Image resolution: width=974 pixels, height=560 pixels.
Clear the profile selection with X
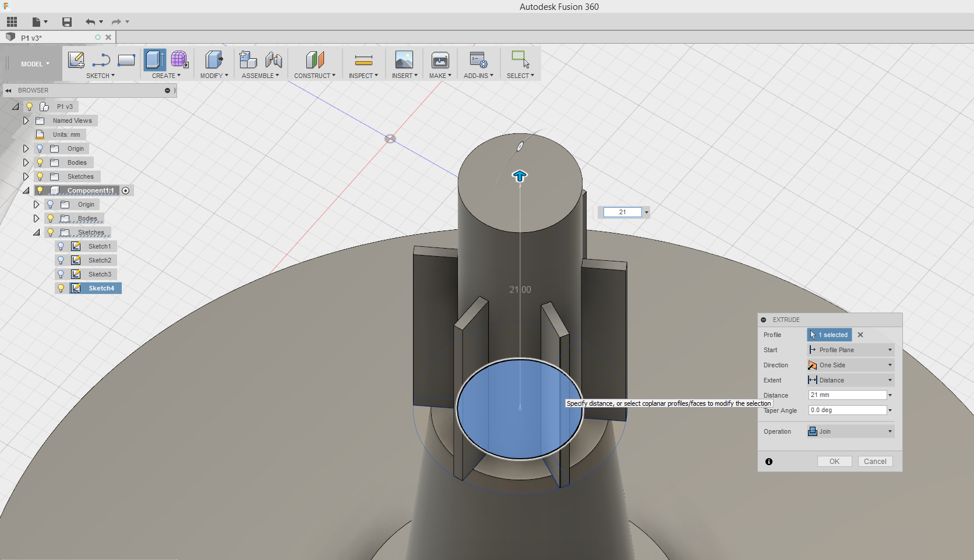(x=860, y=335)
